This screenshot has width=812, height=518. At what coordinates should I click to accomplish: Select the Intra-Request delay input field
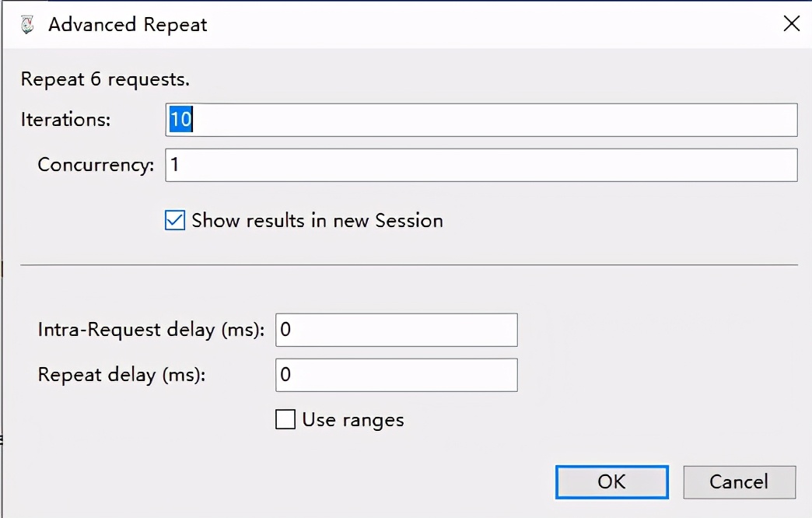coord(396,330)
